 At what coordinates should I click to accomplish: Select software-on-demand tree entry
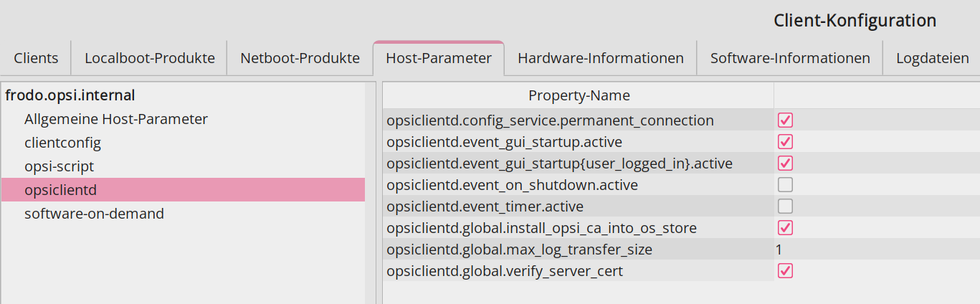pos(94,214)
